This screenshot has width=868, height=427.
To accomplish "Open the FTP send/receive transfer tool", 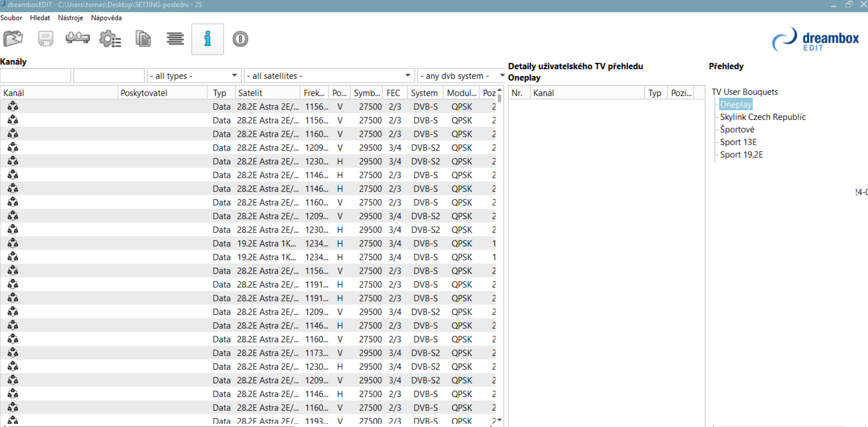I will [x=78, y=38].
